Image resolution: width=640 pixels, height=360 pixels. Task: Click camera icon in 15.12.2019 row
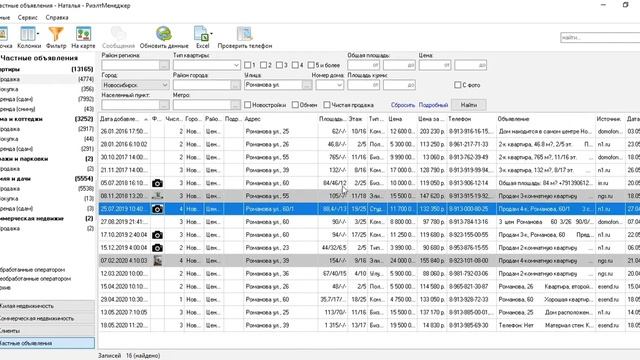pos(157,248)
